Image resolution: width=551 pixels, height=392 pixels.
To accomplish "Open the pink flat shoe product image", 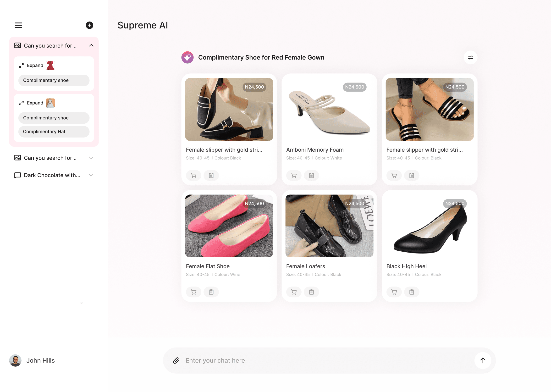I will pyautogui.click(x=229, y=226).
